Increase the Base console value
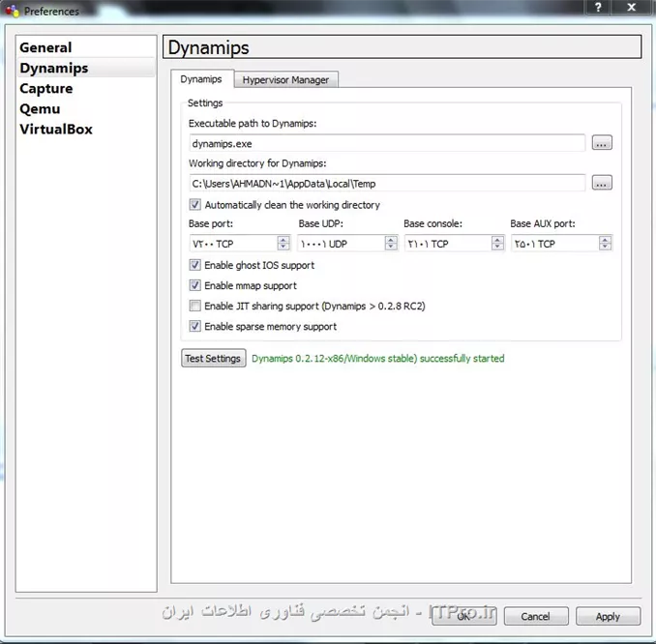The height and width of the screenshot is (644, 656). click(497, 240)
